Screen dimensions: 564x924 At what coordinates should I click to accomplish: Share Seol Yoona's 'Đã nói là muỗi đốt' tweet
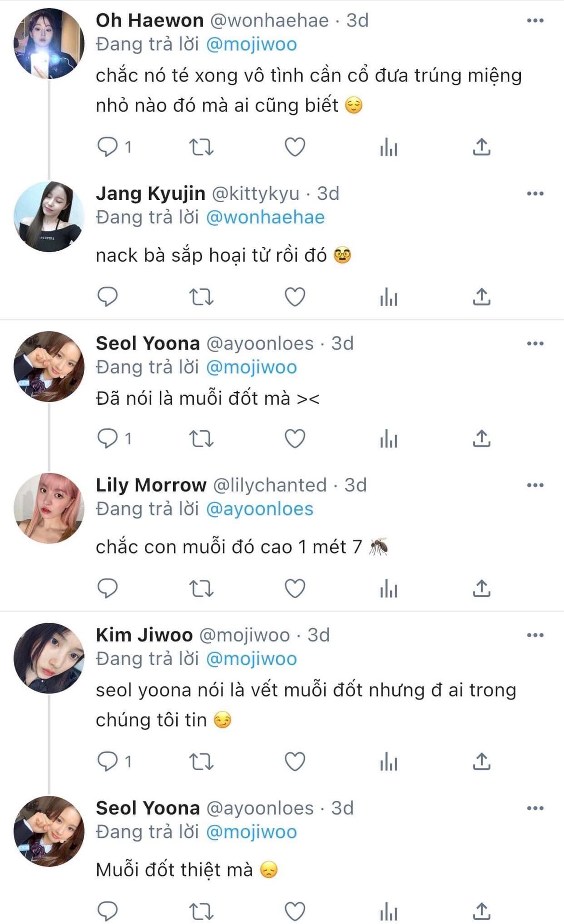click(481, 438)
